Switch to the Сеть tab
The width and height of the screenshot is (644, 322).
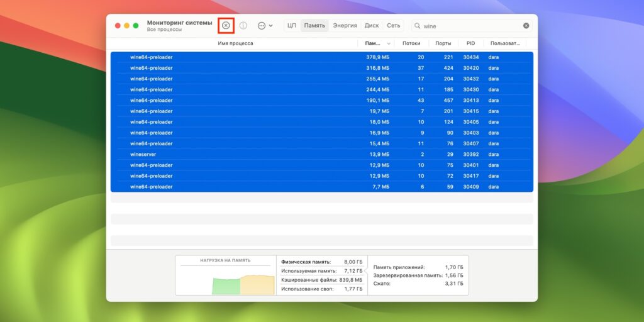(x=394, y=25)
